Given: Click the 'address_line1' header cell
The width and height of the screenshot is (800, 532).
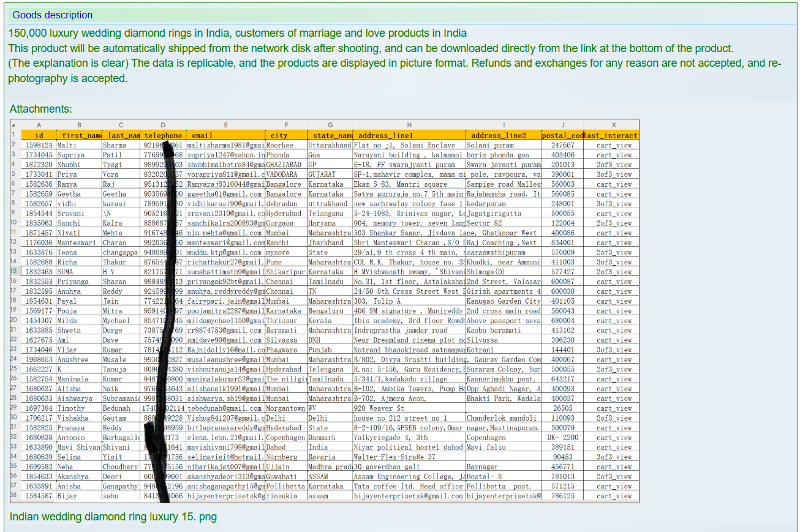Looking at the screenshot, I should pos(409,135).
